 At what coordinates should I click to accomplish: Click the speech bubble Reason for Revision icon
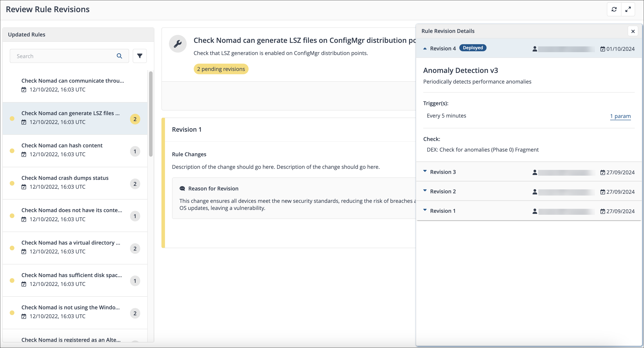(x=182, y=188)
